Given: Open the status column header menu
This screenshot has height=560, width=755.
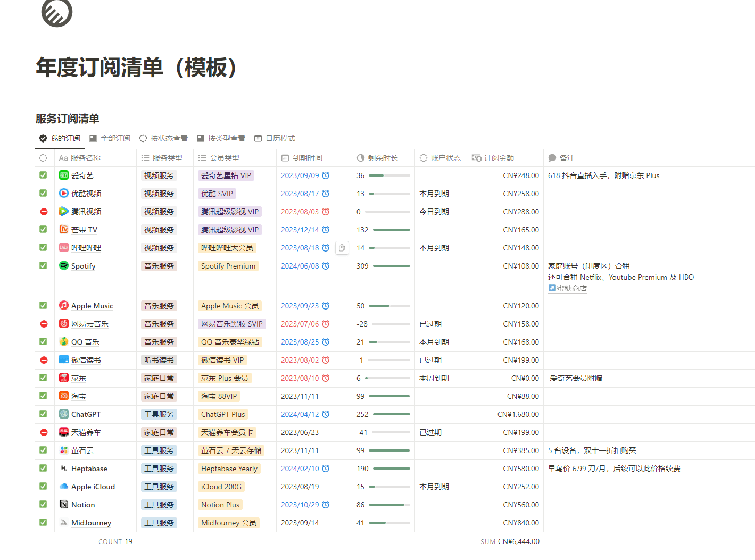Looking at the screenshot, I should (43, 158).
